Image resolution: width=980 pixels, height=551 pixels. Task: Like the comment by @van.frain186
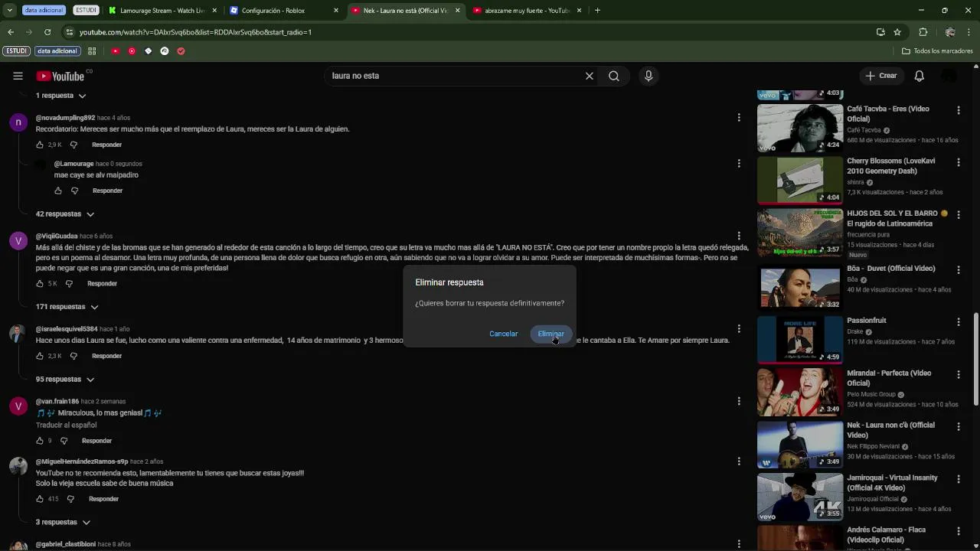(x=40, y=441)
